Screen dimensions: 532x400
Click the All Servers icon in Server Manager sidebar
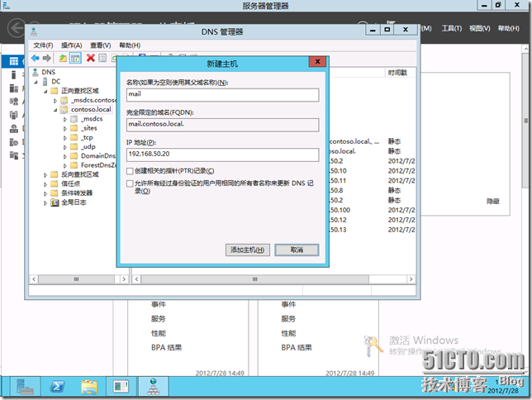tap(14, 88)
